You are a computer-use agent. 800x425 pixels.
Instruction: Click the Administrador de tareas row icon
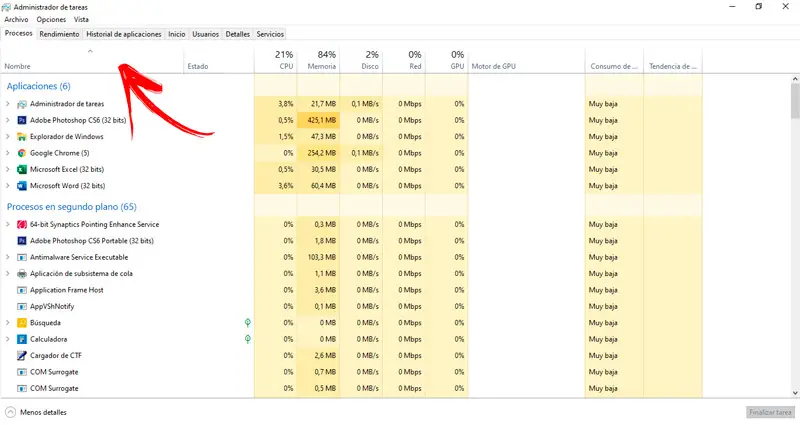coord(22,104)
